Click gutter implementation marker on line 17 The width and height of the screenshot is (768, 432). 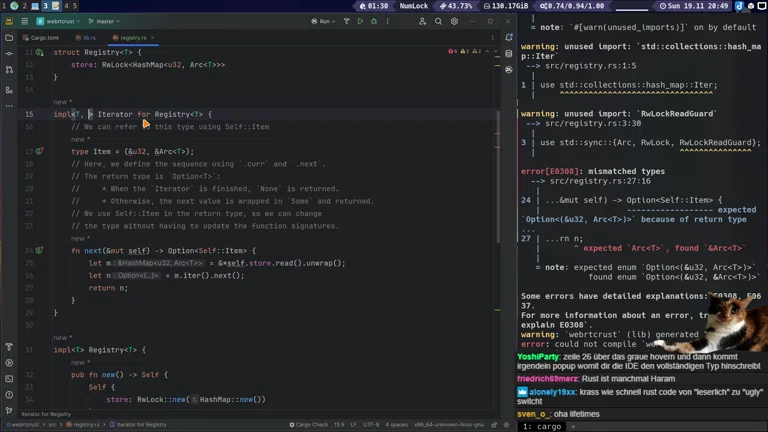[40, 152]
